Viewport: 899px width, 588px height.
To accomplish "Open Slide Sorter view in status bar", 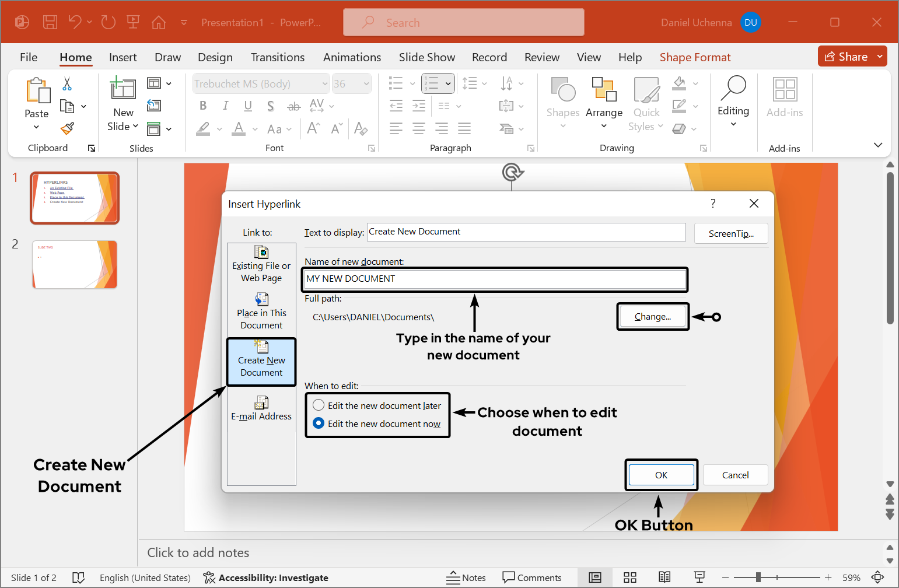I will tap(629, 577).
